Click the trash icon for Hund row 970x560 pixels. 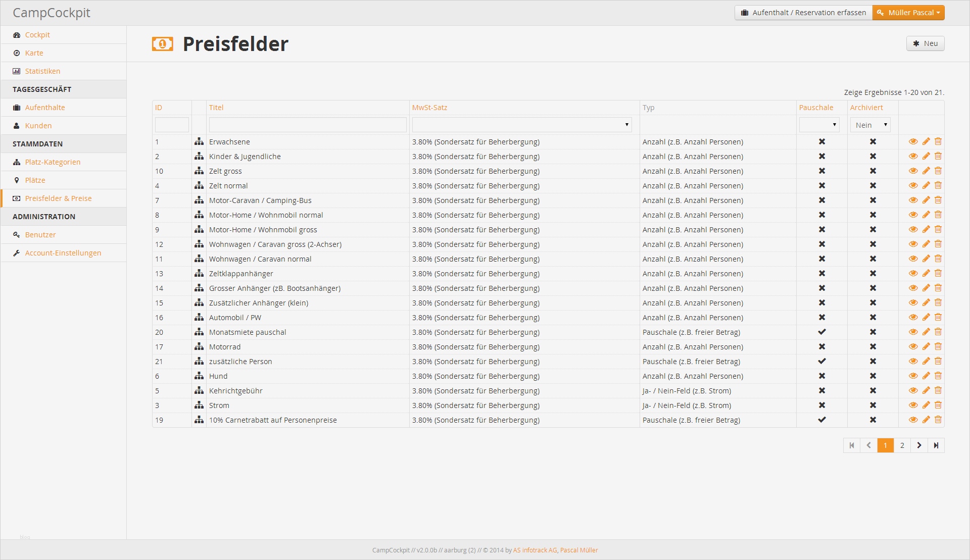pos(938,376)
